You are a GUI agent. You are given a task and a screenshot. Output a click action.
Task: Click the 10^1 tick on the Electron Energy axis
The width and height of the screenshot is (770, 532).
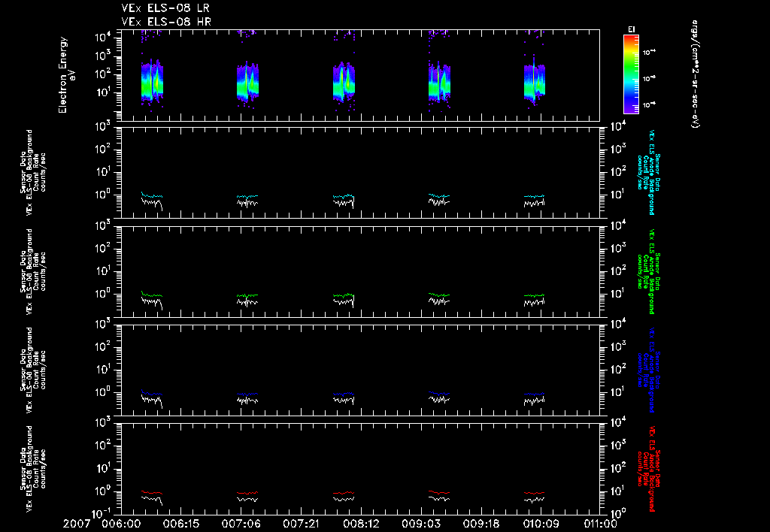102,92
